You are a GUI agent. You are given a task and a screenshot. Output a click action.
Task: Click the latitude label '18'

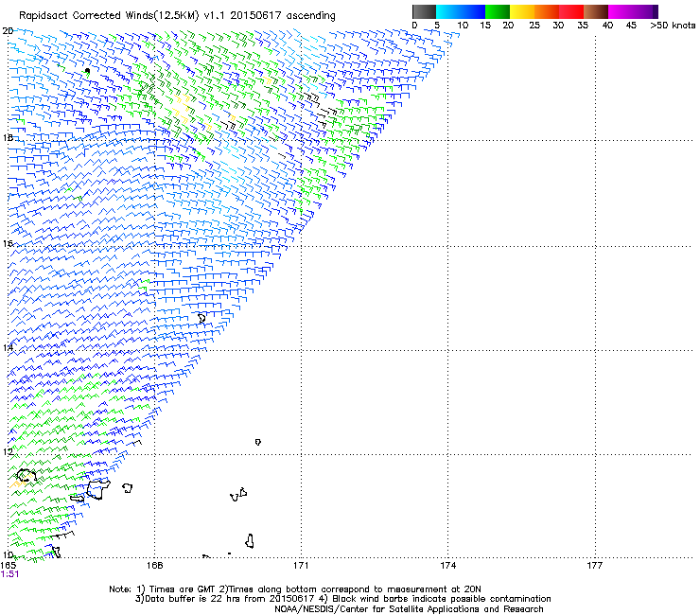coord(8,137)
